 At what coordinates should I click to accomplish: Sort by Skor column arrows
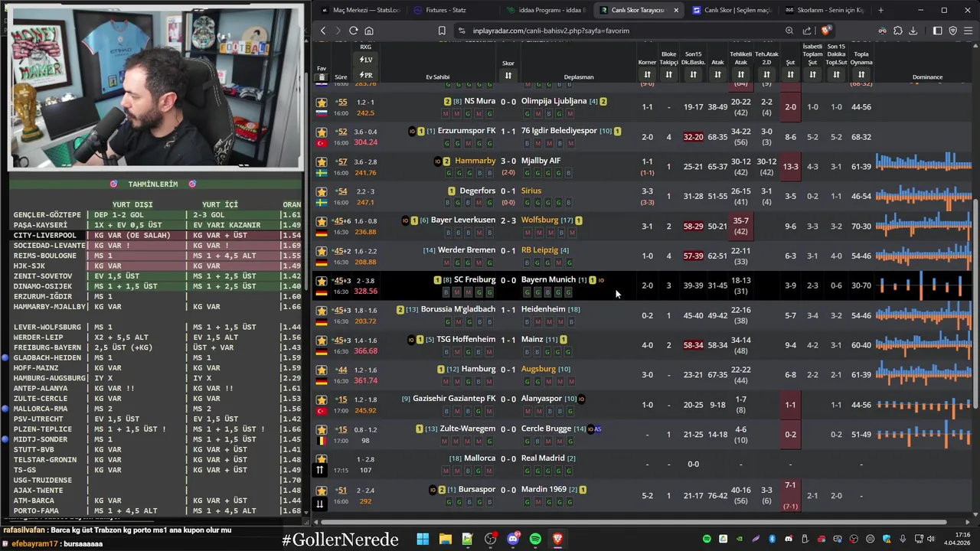tap(508, 75)
